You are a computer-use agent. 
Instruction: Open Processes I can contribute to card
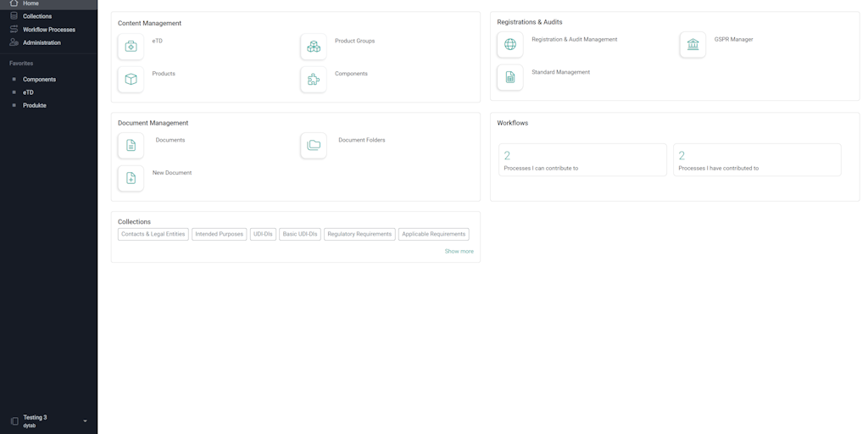tap(582, 160)
